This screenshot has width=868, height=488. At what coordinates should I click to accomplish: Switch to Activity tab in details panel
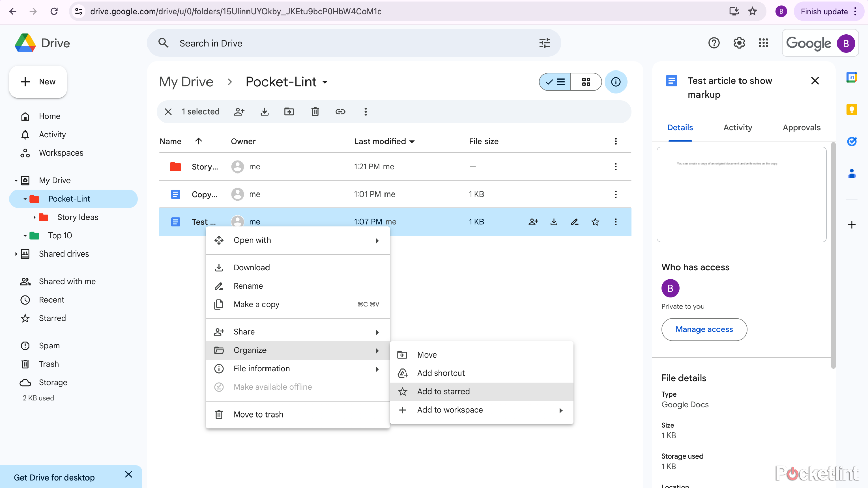737,128
